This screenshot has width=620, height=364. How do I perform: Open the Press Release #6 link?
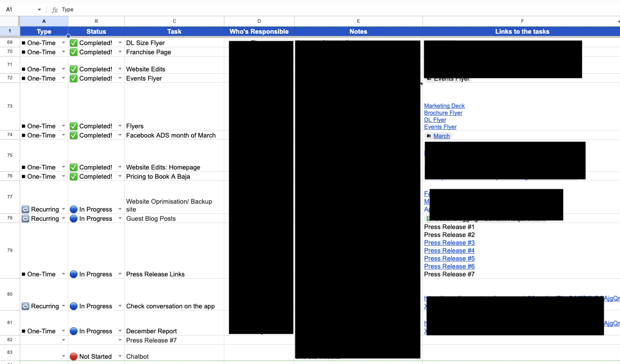click(x=449, y=266)
